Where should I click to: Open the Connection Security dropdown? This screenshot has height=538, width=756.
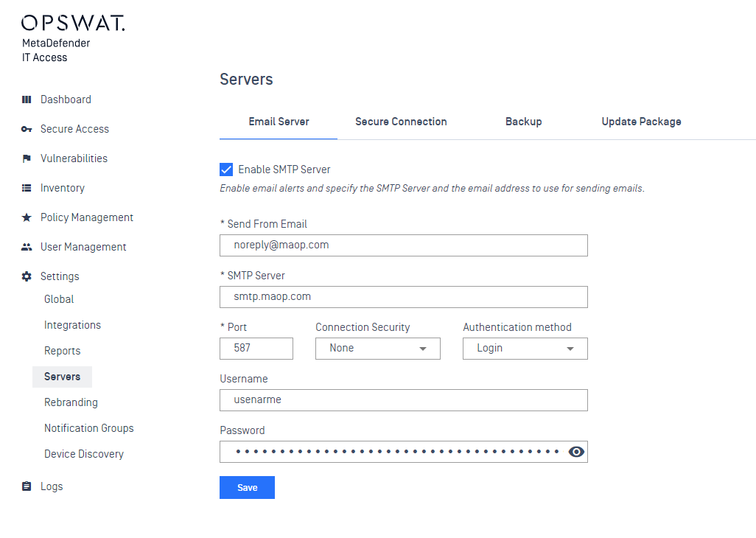click(x=377, y=348)
